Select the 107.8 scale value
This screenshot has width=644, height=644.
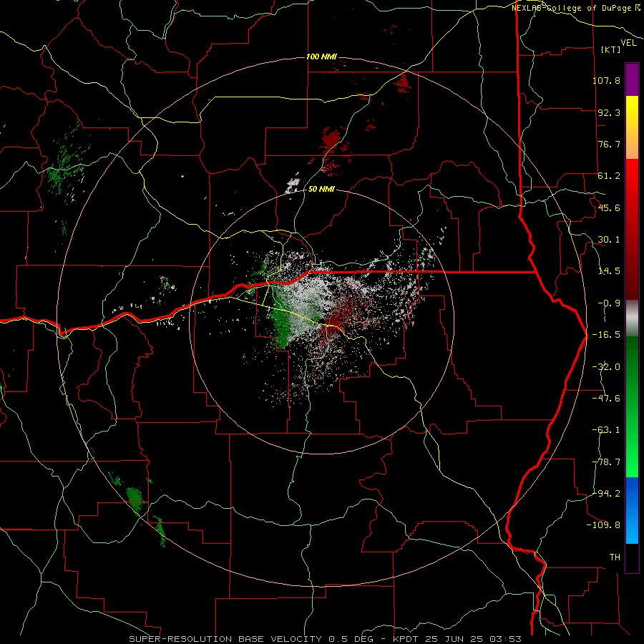tap(606, 80)
